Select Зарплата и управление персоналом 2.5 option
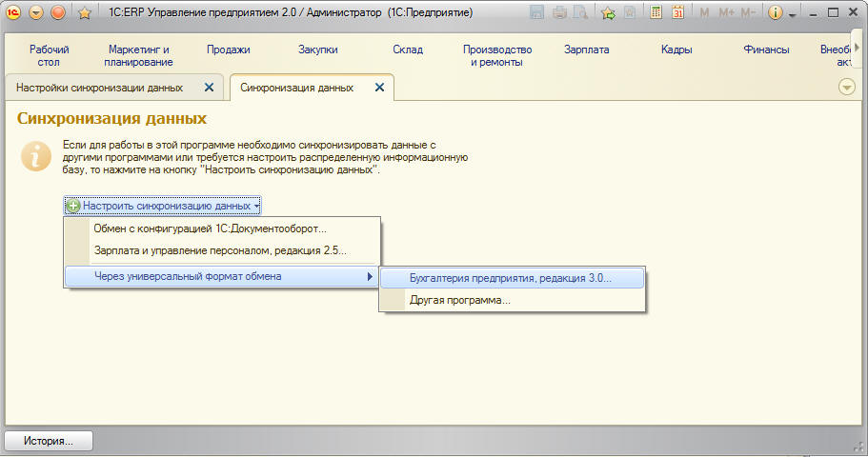This screenshot has width=868, height=457. (x=220, y=250)
